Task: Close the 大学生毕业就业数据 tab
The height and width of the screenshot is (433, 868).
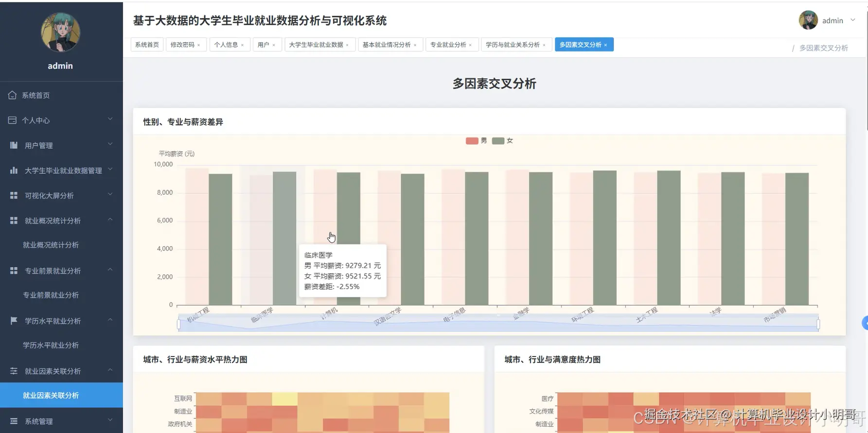Action: click(347, 45)
